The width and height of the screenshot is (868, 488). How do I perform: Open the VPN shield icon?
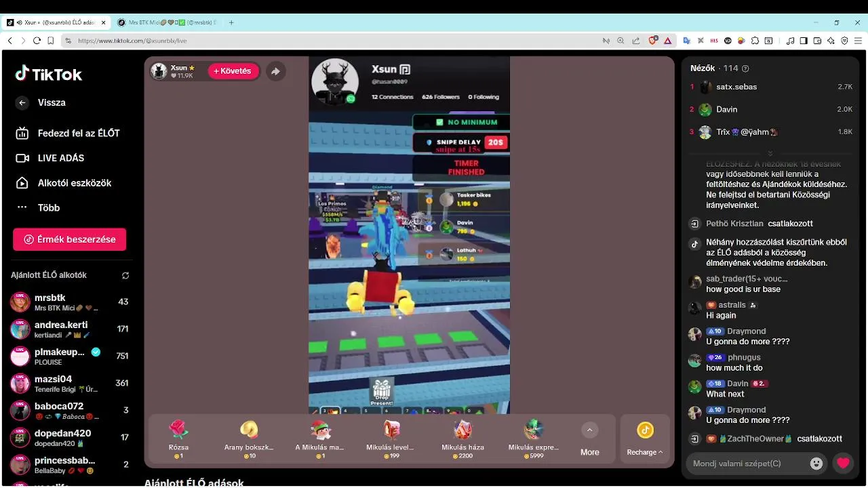pos(844,41)
